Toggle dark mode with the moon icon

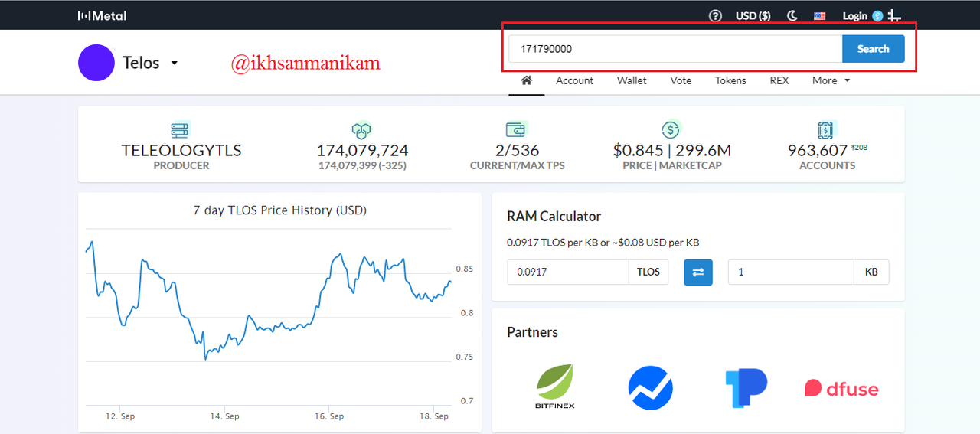(x=792, y=15)
